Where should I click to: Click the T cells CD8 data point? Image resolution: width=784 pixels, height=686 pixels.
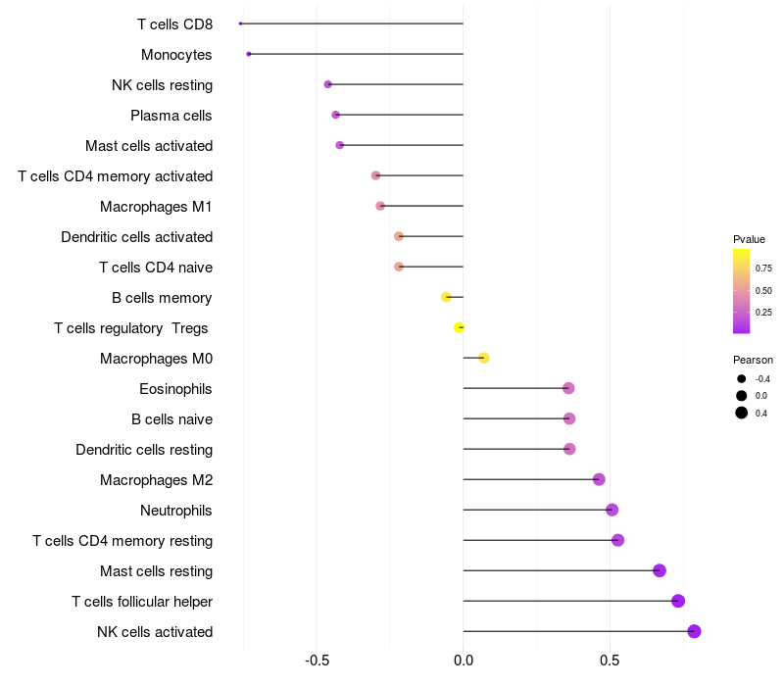point(240,24)
